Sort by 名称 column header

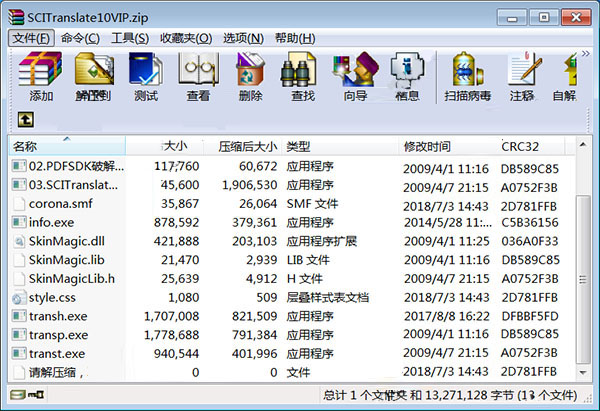tap(67, 146)
